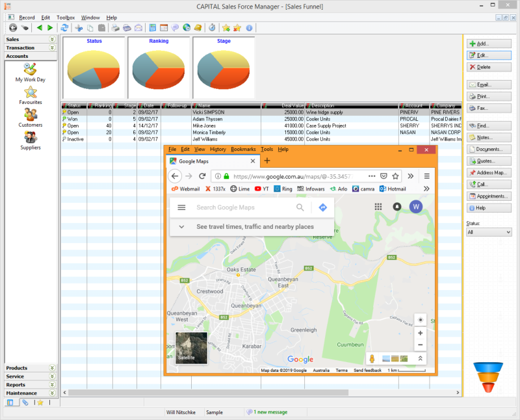The height and width of the screenshot is (420, 520).
Task: Click the Pegman Street View icon
Action: (372, 359)
